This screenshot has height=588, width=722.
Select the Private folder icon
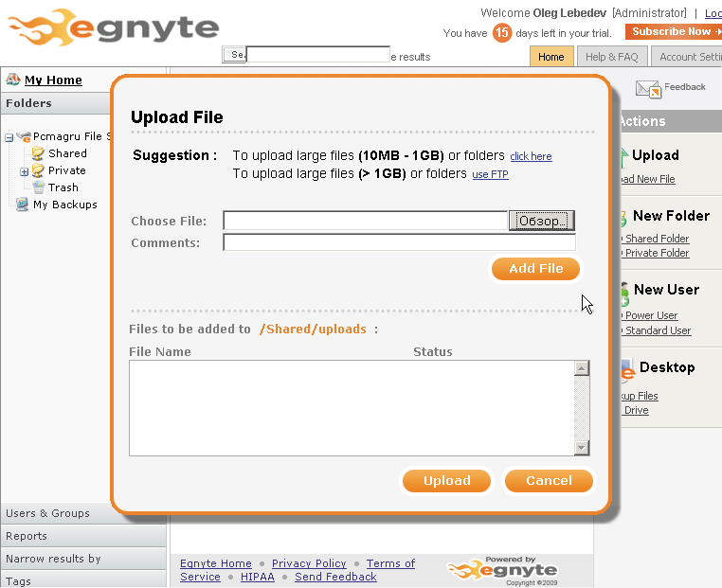pos(38,170)
